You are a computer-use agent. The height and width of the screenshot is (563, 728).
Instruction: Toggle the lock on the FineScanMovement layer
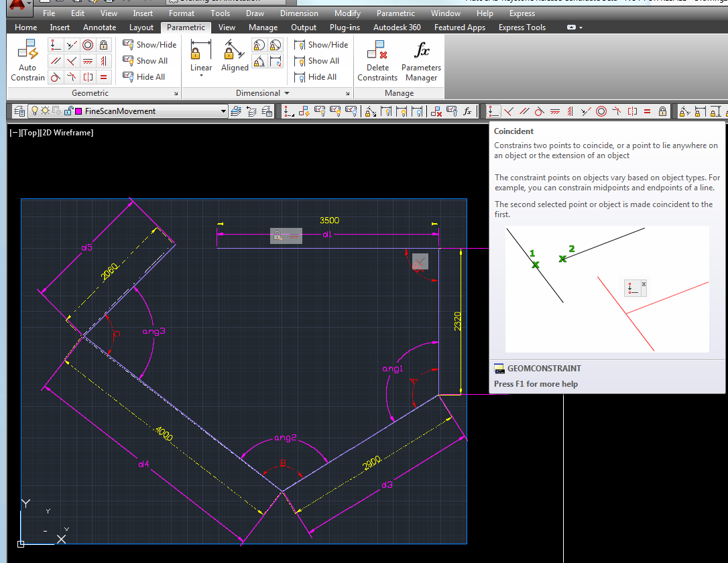click(x=68, y=111)
